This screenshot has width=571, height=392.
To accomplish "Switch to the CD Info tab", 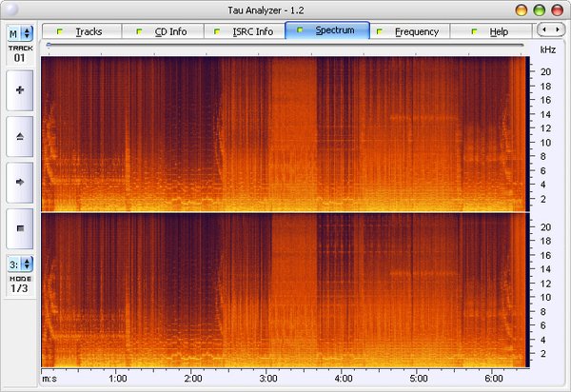I will [163, 31].
